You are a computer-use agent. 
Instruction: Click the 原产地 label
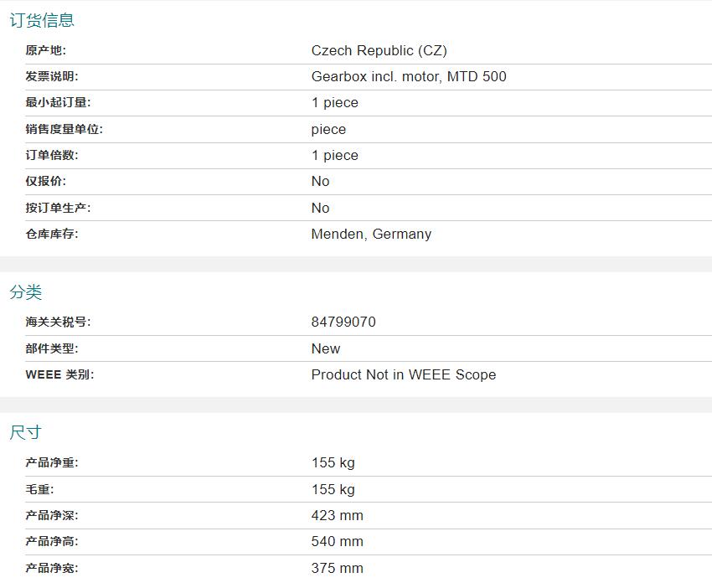45,50
